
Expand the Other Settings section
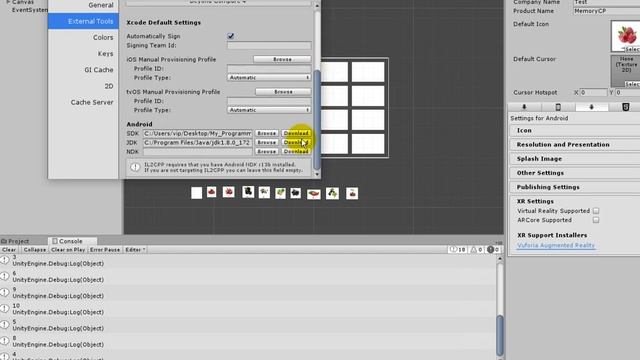[575, 173]
